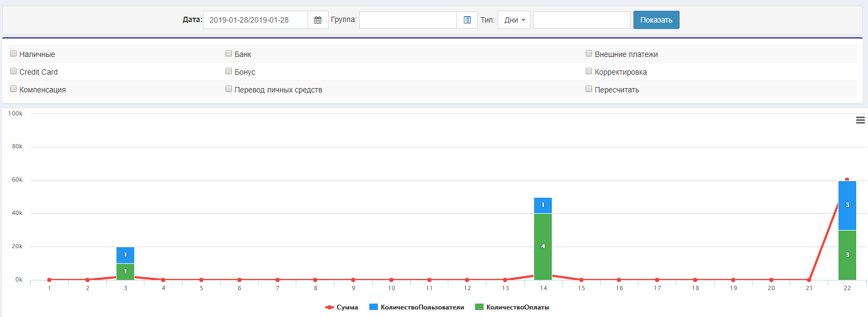The width and height of the screenshot is (868, 317).
Task: Enable the Наличные checkbox
Action: coord(14,53)
